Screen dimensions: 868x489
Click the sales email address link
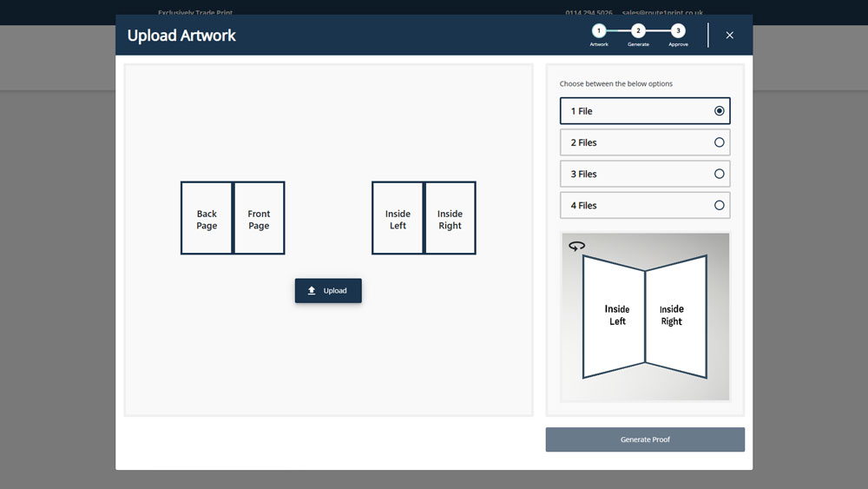(662, 13)
